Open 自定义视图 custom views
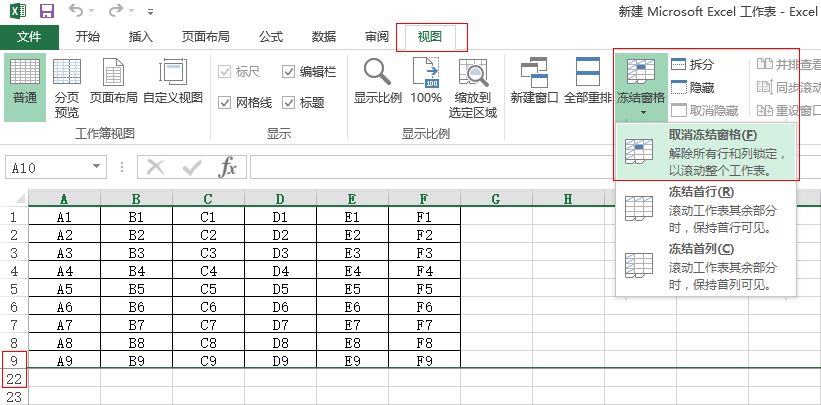 point(172,81)
